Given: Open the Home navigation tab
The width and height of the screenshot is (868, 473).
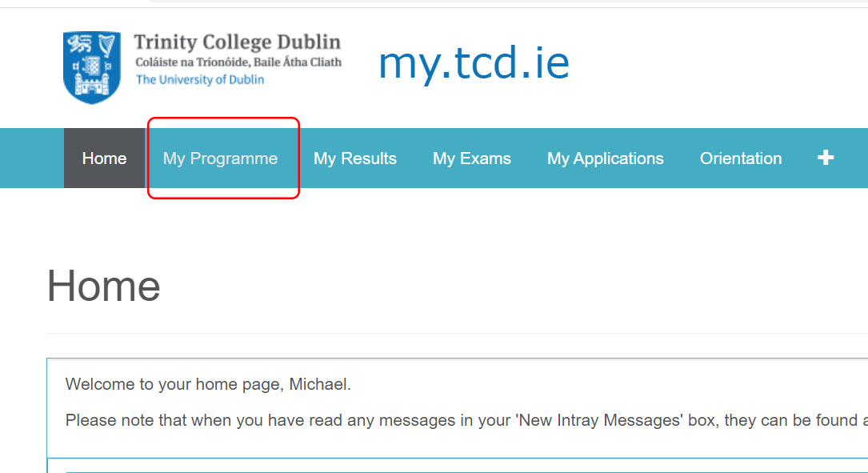Looking at the screenshot, I should pyautogui.click(x=104, y=158).
